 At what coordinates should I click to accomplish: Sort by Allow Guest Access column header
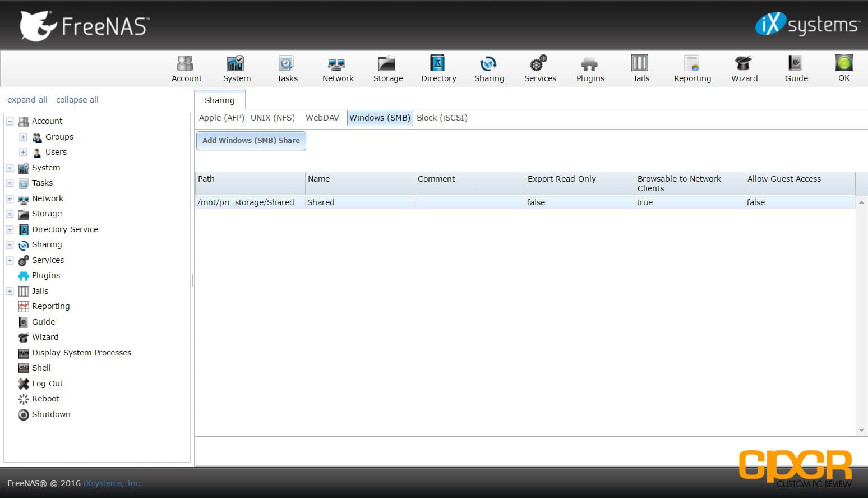point(799,183)
